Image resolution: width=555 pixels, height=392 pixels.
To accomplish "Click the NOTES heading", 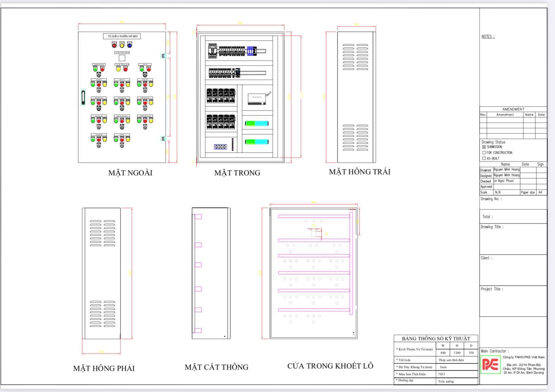I will tap(488, 37).
